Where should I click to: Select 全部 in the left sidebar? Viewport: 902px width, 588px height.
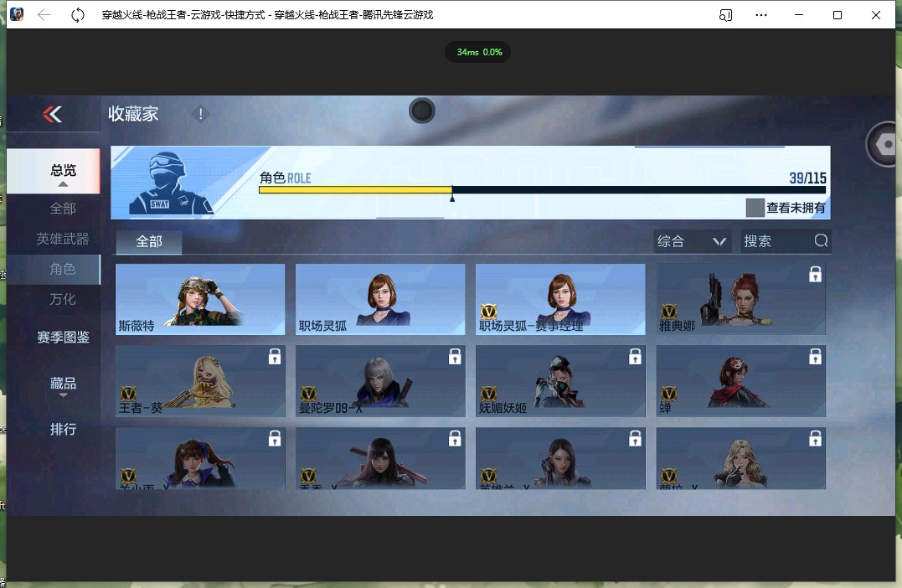pyautogui.click(x=63, y=209)
